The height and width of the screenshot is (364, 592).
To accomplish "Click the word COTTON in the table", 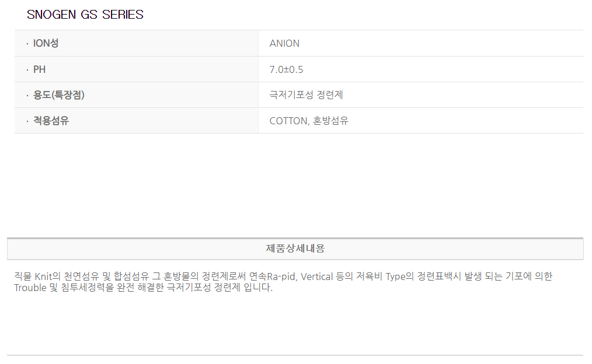I will (x=288, y=121).
